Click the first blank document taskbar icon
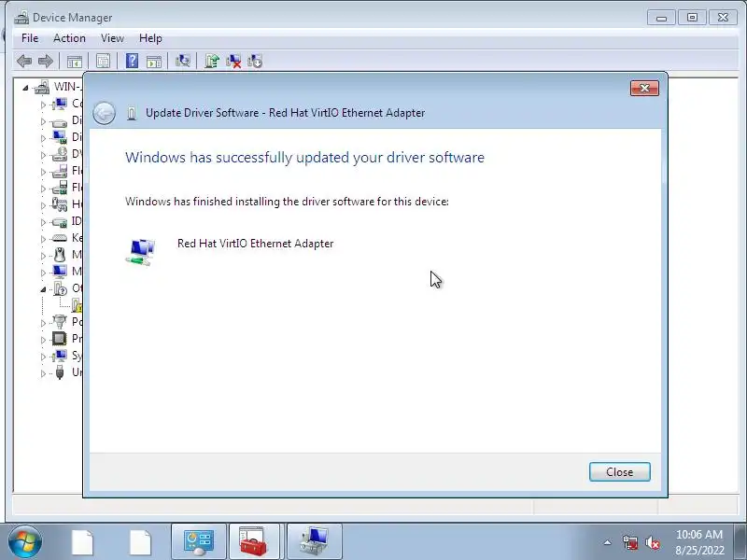Image resolution: width=747 pixels, height=560 pixels. tap(82, 542)
